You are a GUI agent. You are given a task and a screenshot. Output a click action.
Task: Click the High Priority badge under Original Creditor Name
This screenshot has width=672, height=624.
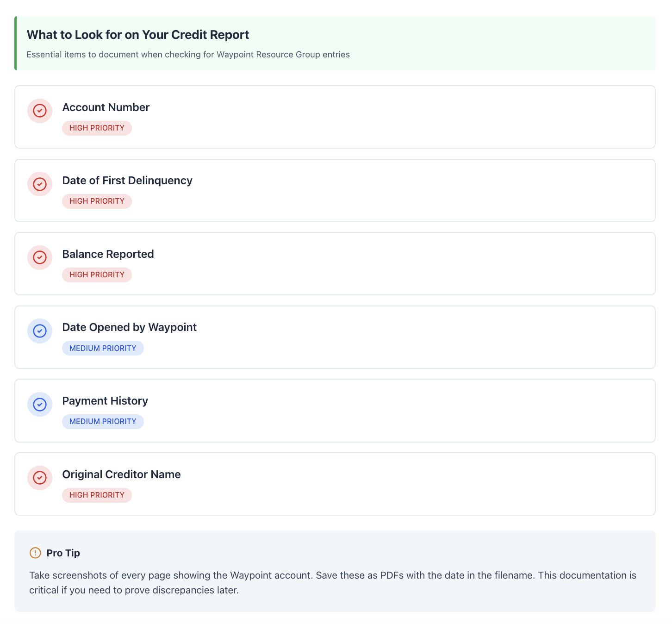pyautogui.click(x=97, y=495)
